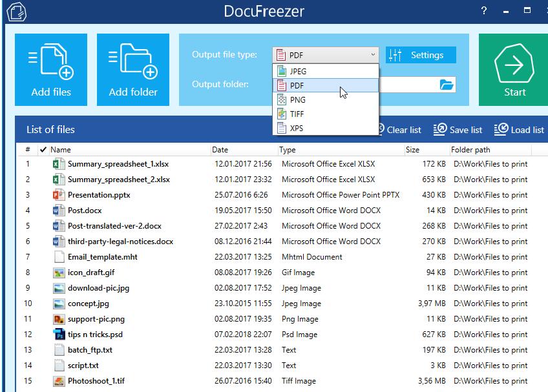548x392 pixels.
Task: Choose PNG from the output type list
Action: point(326,100)
